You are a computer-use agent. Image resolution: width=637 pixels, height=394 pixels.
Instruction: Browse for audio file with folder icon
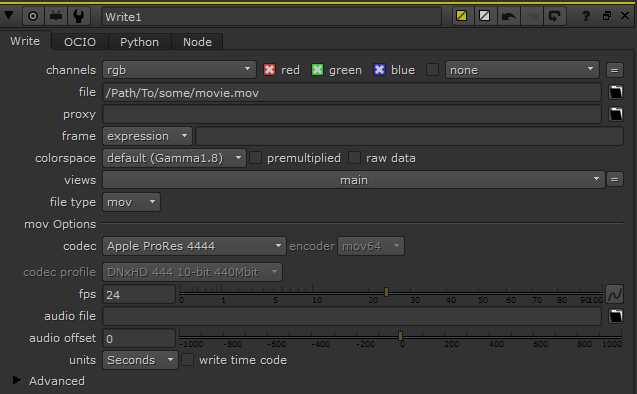616,316
